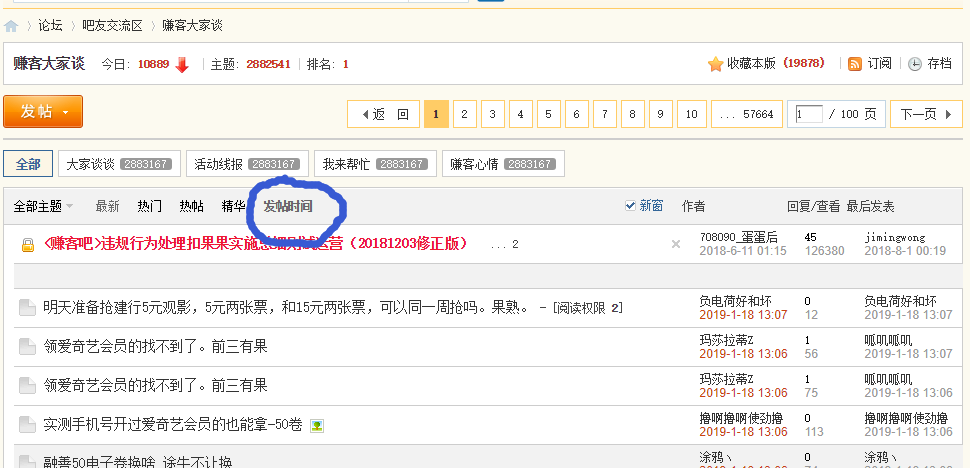
Task: Sort by 发帖时间
Action: pyautogui.click(x=288, y=206)
